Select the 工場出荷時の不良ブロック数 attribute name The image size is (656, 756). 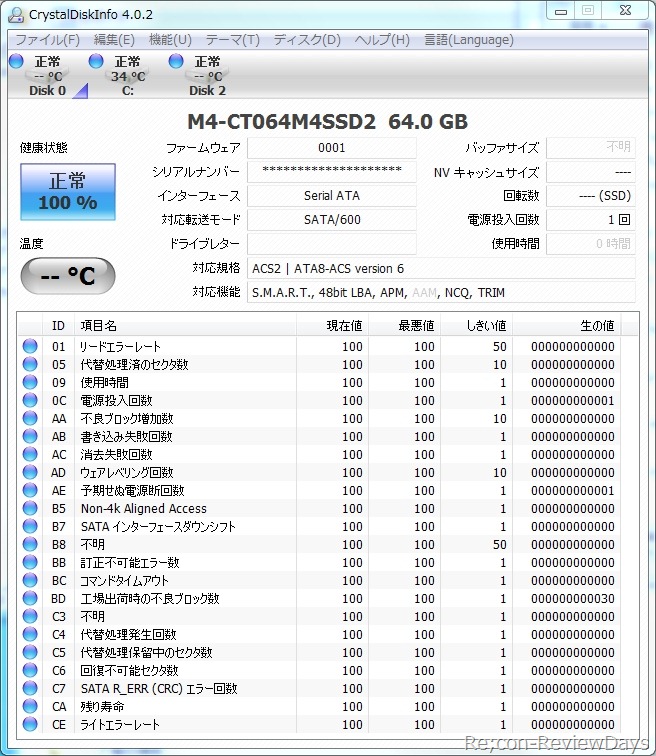(150, 598)
